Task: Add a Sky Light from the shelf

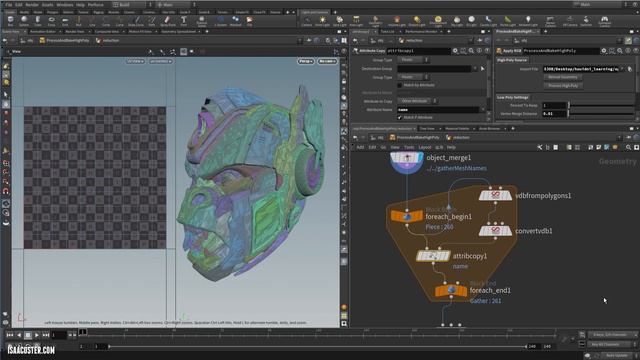Action: pyautogui.click(x=457, y=21)
